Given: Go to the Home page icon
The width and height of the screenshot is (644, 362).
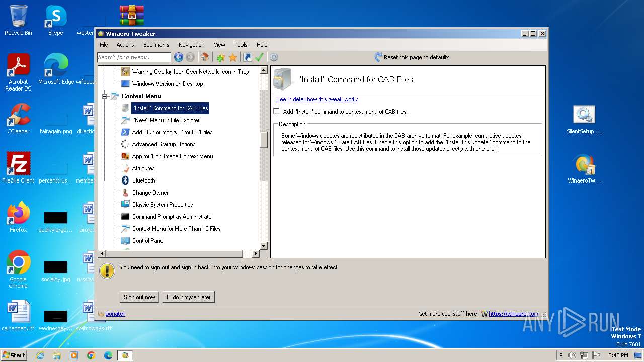Looking at the screenshot, I should click(204, 57).
